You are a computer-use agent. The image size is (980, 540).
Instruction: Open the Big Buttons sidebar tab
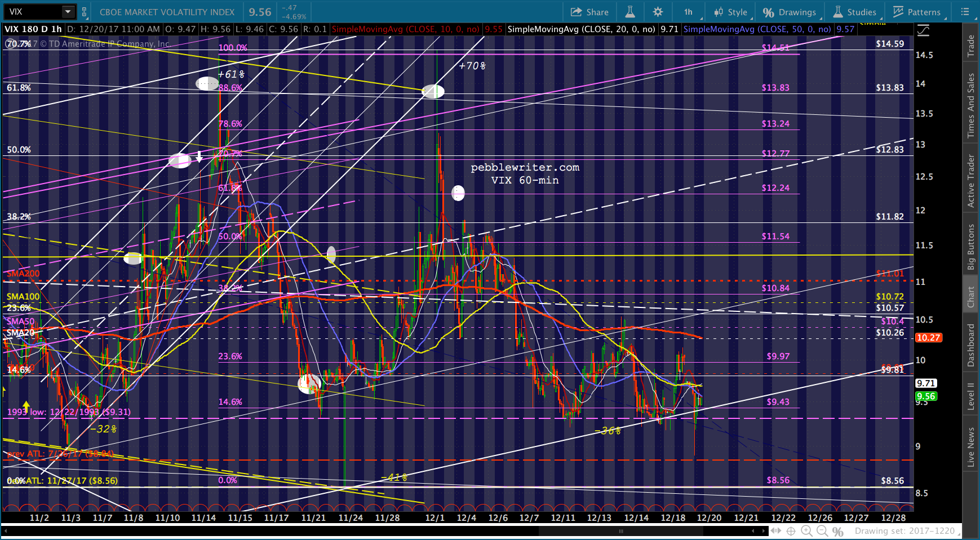tap(971, 247)
